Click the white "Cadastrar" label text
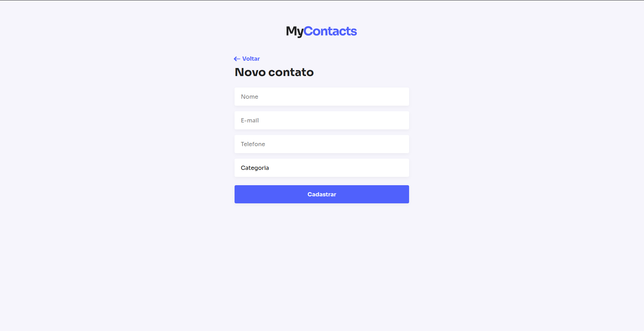 coord(322,194)
